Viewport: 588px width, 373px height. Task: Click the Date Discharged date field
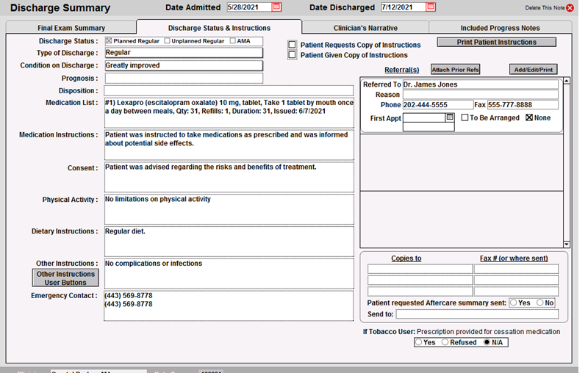coord(404,7)
